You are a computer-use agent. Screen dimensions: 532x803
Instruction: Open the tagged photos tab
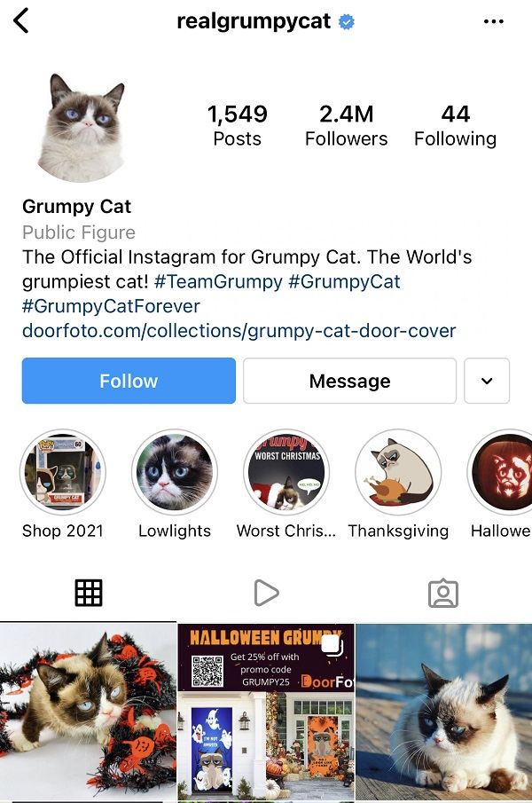click(443, 593)
